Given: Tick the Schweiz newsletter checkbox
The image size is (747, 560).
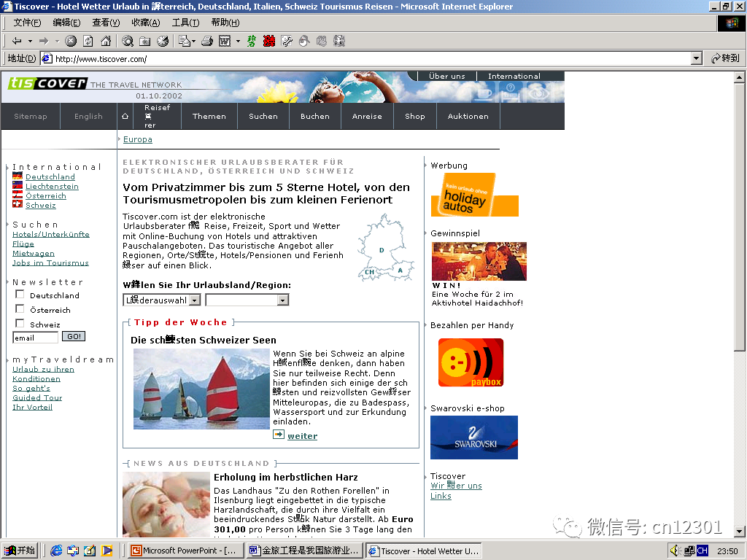Looking at the screenshot, I should [x=20, y=323].
